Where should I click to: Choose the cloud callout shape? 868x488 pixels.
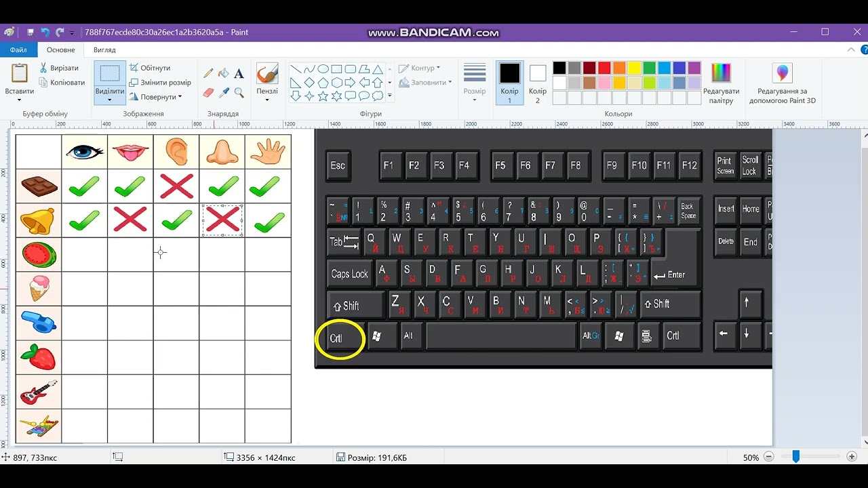[x=378, y=96]
